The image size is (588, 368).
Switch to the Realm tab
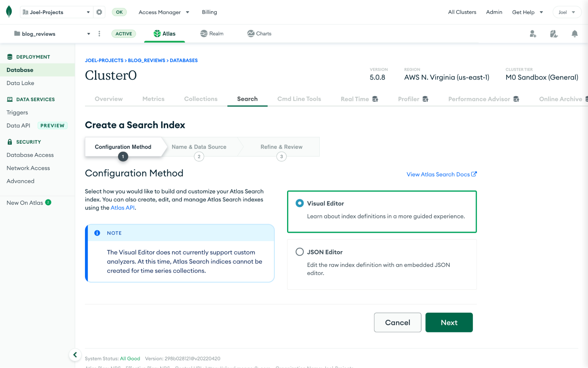[x=212, y=34]
